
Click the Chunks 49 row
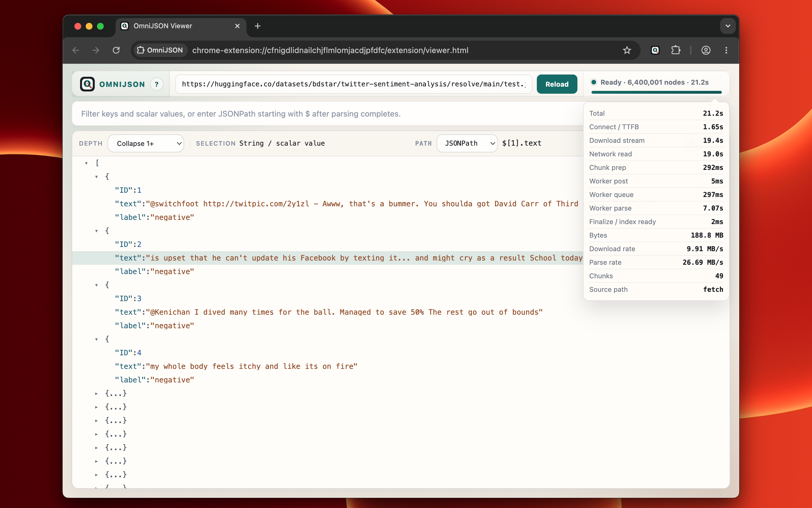[656, 276]
